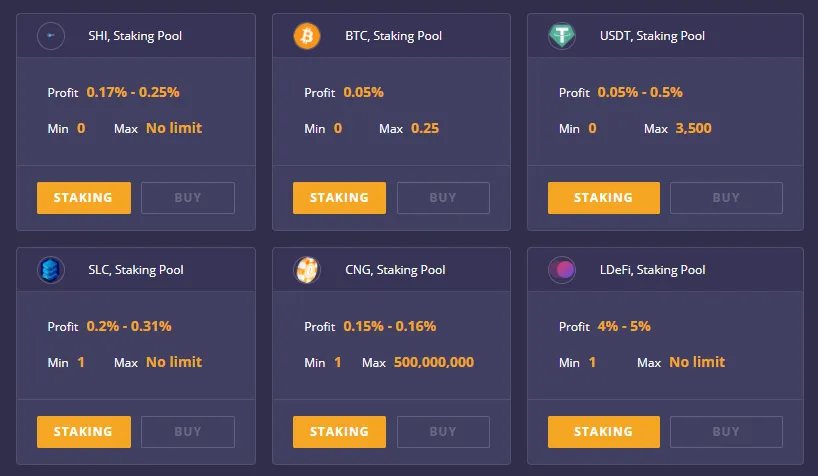The height and width of the screenshot is (476, 818).
Task: Click the SLC blue hexagon icon
Action: [51, 270]
